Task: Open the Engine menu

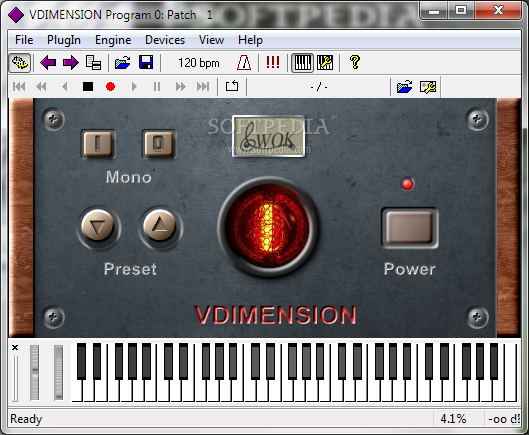Action: (113, 40)
